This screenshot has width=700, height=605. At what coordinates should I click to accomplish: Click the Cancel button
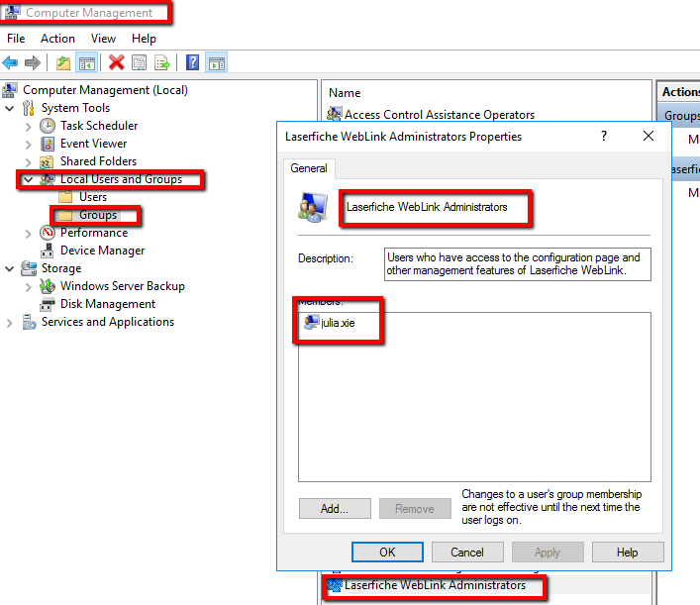pyautogui.click(x=467, y=553)
